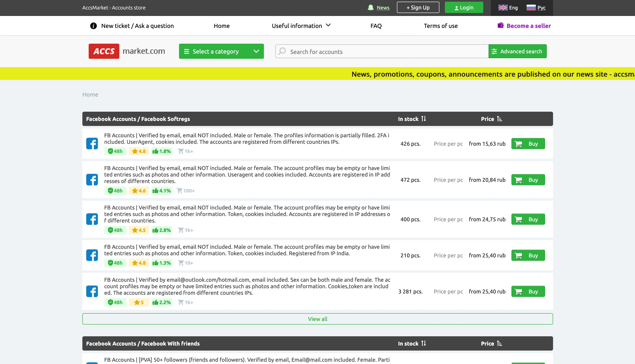Click the ACCS market.com logo
The width and height of the screenshot is (635, 364).
pyautogui.click(x=126, y=51)
